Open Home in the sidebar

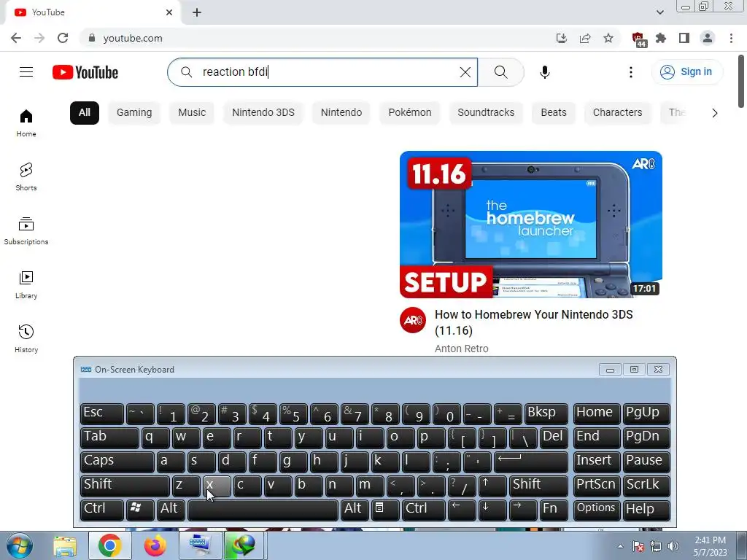coord(26,122)
